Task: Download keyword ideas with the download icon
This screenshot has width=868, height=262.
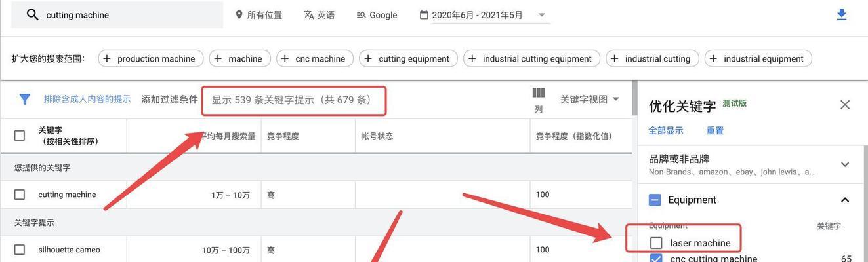Action: [x=842, y=14]
